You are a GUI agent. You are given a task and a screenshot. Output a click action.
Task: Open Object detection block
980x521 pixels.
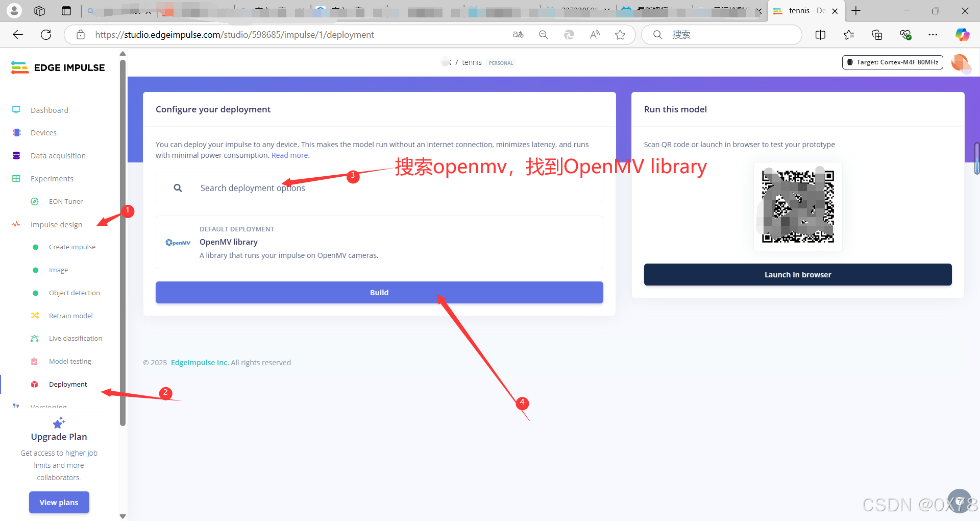[75, 293]
